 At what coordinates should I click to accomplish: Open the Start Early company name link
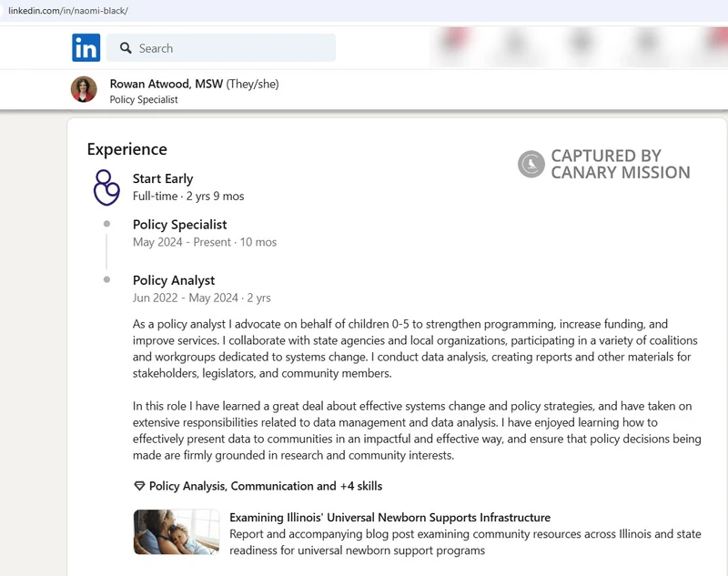coord(163,178)
